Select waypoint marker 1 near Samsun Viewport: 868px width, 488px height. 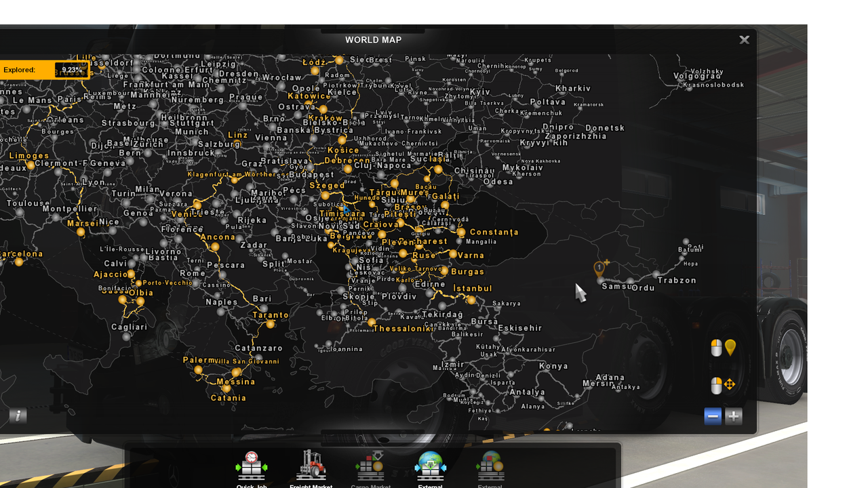tap(599, 268)
